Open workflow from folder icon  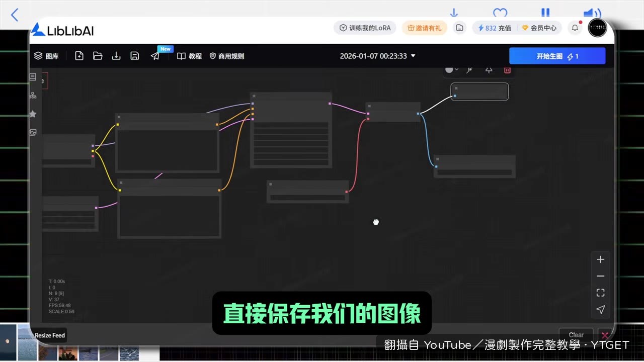pos(98,56)
